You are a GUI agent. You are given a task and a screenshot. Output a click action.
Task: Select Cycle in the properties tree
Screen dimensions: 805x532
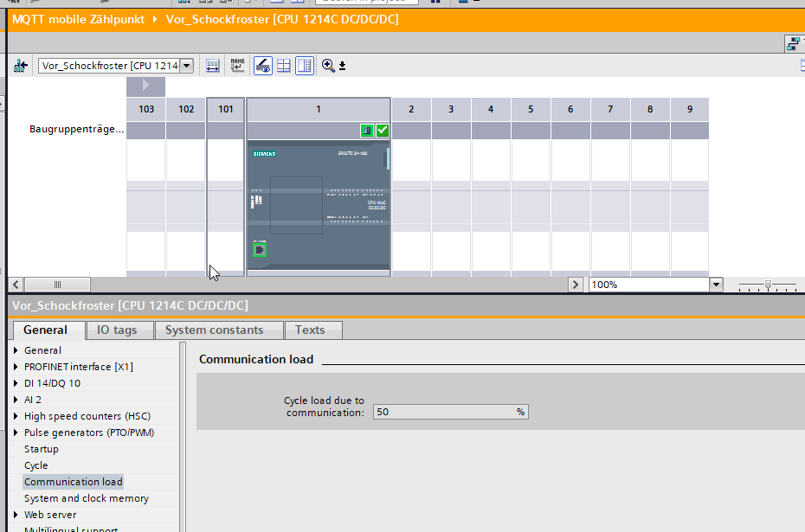tap(36, 465)
